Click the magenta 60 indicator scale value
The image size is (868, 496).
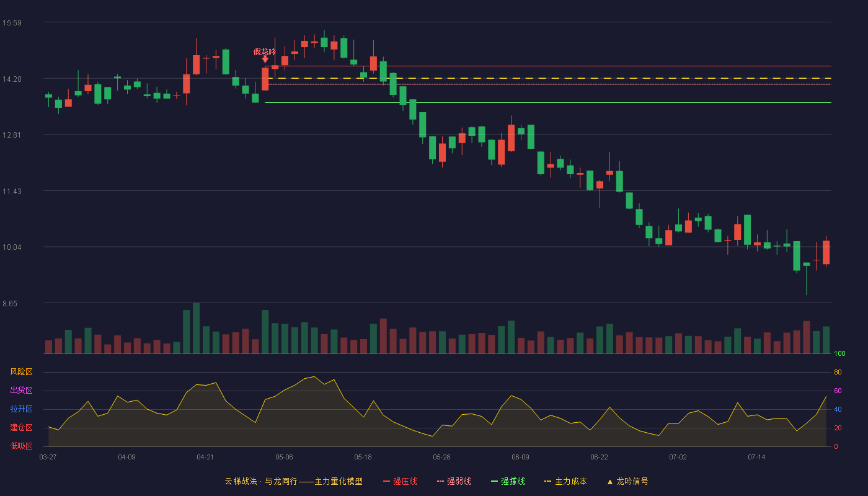tap(838, 391)
